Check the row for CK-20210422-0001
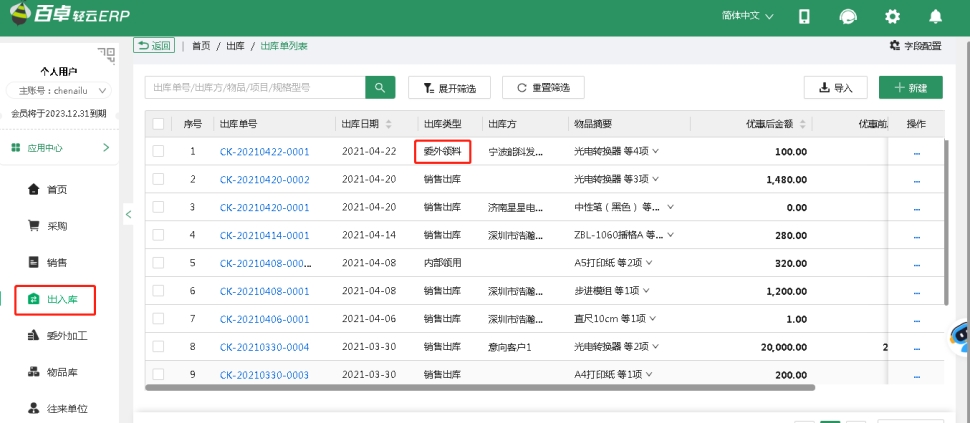The image size is (970, 423). tap(159, 152)
